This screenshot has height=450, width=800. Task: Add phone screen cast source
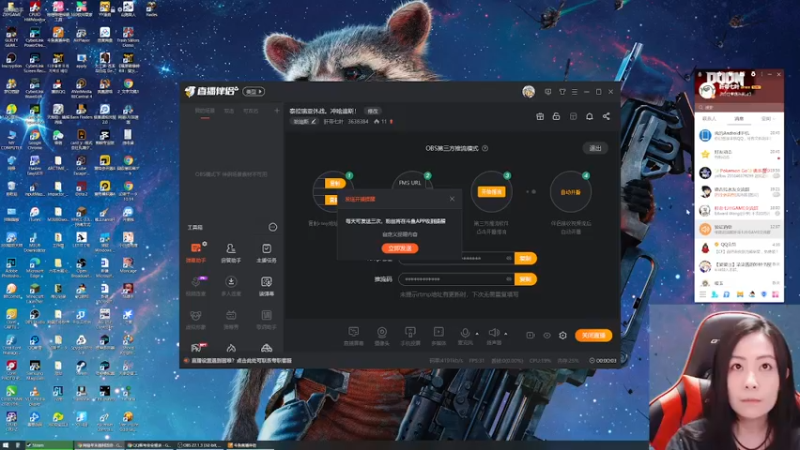[x=410, y=336]
